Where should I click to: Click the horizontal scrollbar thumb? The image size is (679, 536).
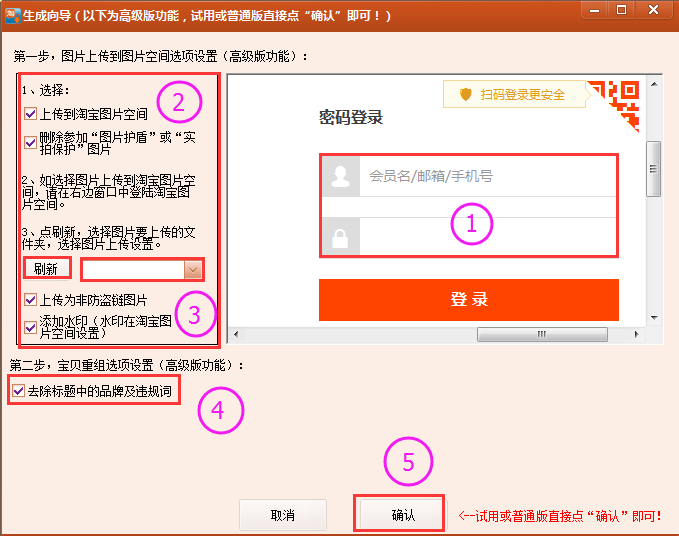pyautogui.click(x=542, y=334)
